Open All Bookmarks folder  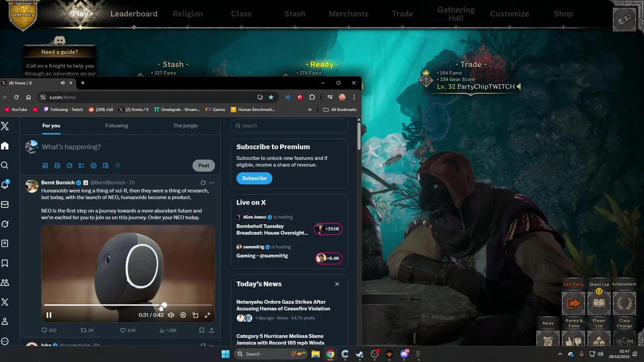340,110
